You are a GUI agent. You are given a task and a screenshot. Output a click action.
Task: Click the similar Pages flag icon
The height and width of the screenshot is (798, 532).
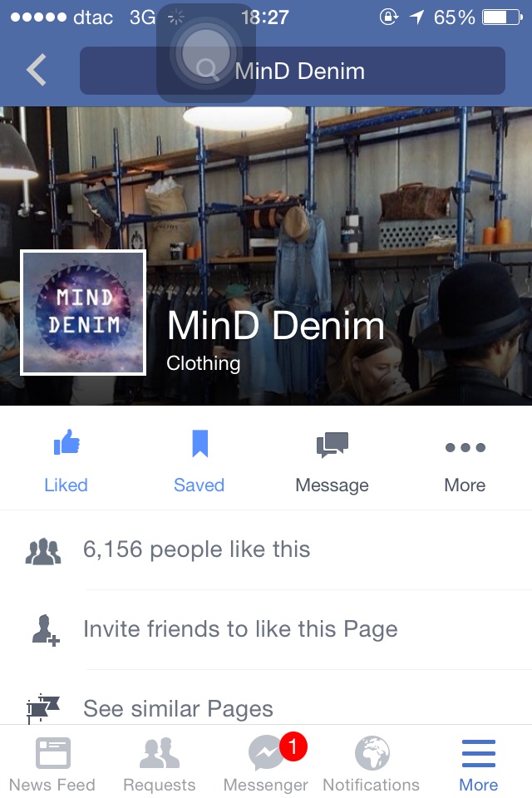pos(43,709)
